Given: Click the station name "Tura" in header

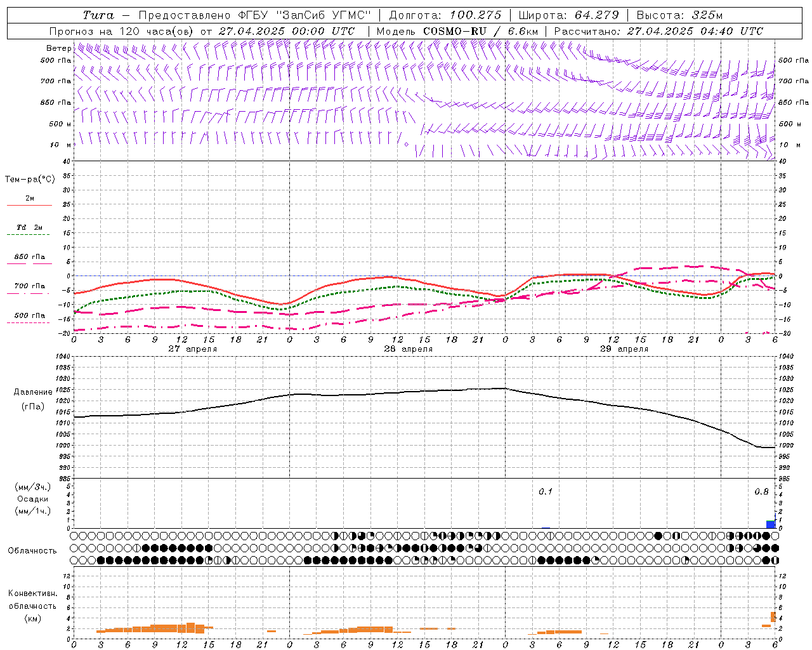Looking at the screenshot, I should pos(98,15).
